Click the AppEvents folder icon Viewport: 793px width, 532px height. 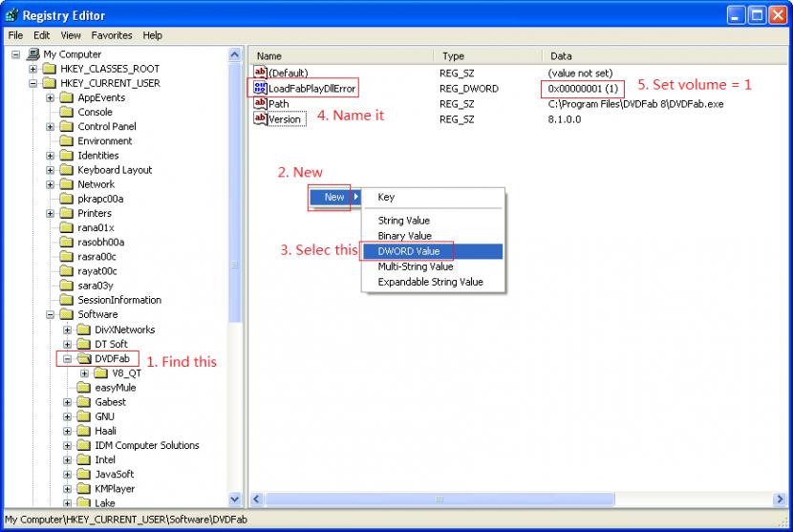click(67, 97)
